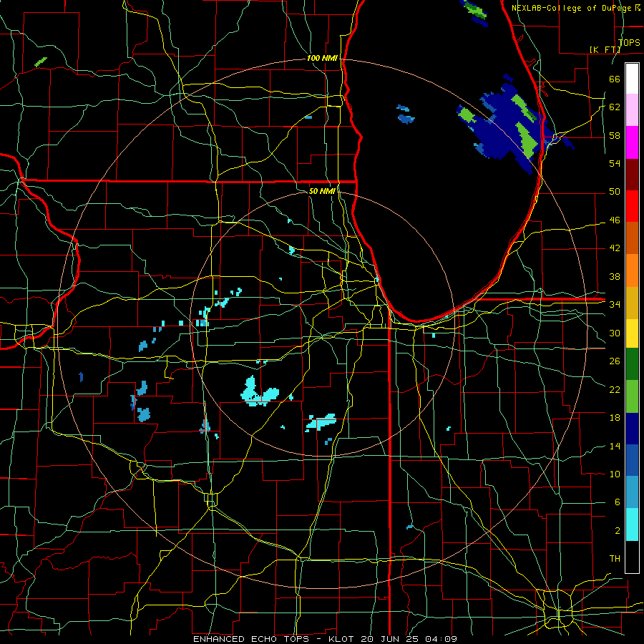Screen dimensions: 644x644
Task: Click the "50 NMI" range ring label
Action: [x=322, y=191]
